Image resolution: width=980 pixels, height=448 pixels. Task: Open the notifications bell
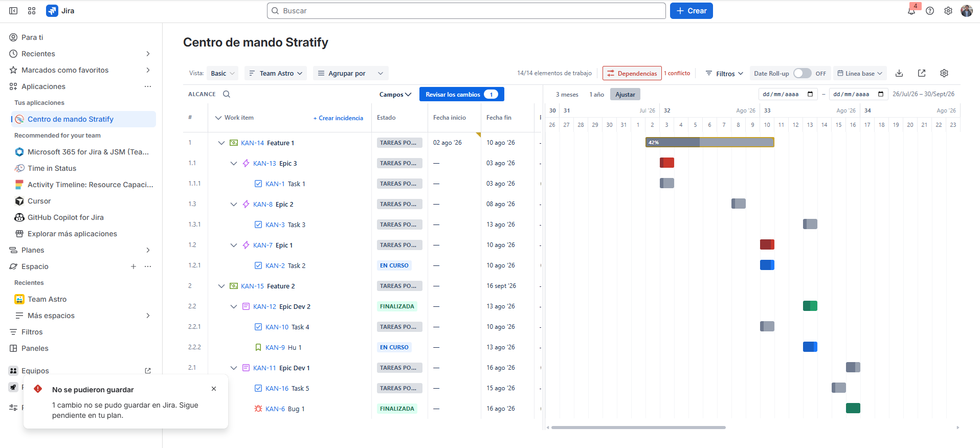point(911,11)
